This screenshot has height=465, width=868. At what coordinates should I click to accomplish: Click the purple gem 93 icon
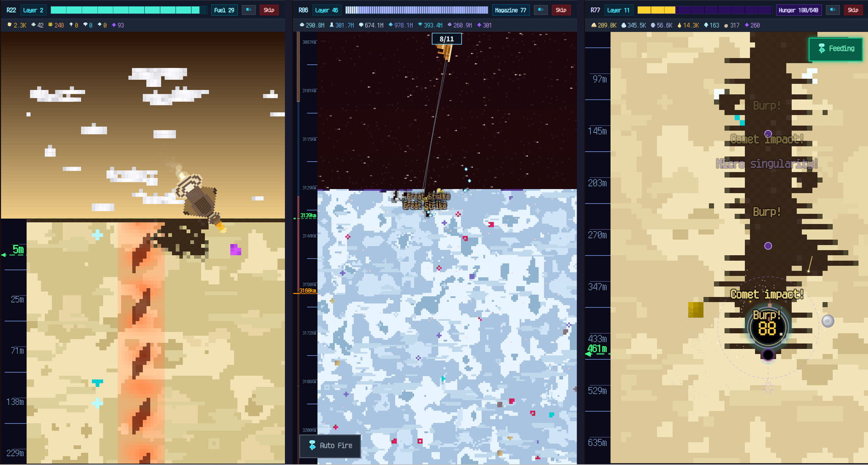(x=114, y=25)
